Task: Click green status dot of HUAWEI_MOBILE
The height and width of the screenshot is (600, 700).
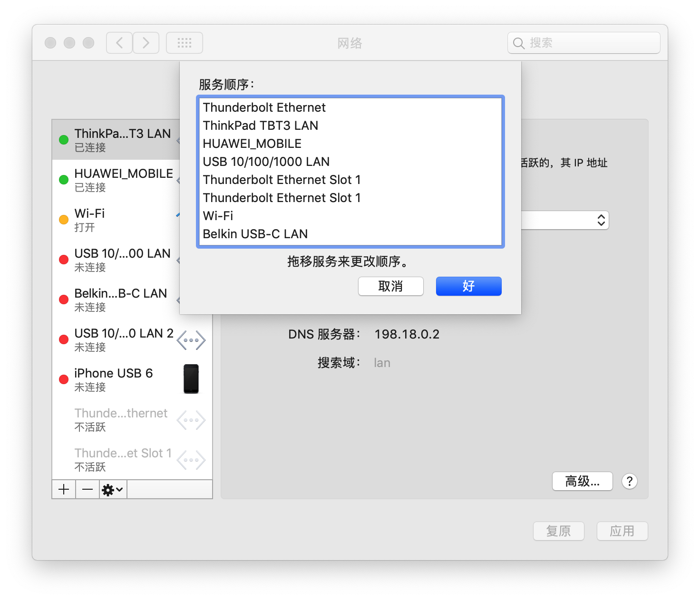Action: point(64,180)
